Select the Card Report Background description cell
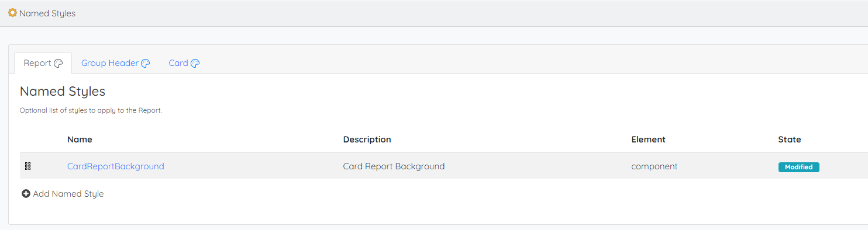The height and width of the screenshot is (230, 868). point(394,166)
